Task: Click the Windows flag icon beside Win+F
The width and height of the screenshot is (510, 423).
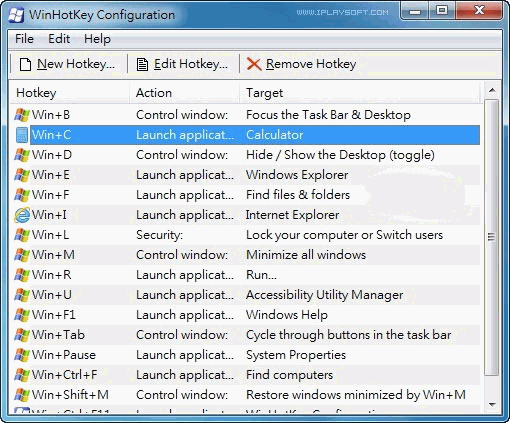Action: click(22, 195)
